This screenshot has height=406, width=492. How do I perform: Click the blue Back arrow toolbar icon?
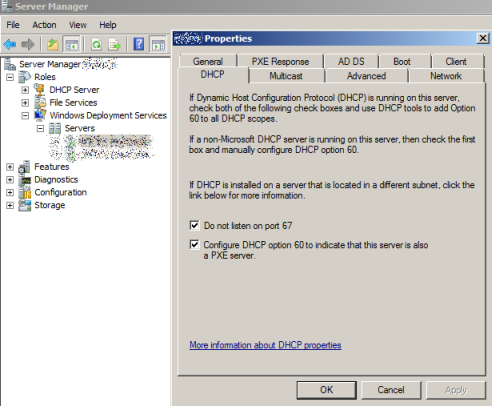10,44
